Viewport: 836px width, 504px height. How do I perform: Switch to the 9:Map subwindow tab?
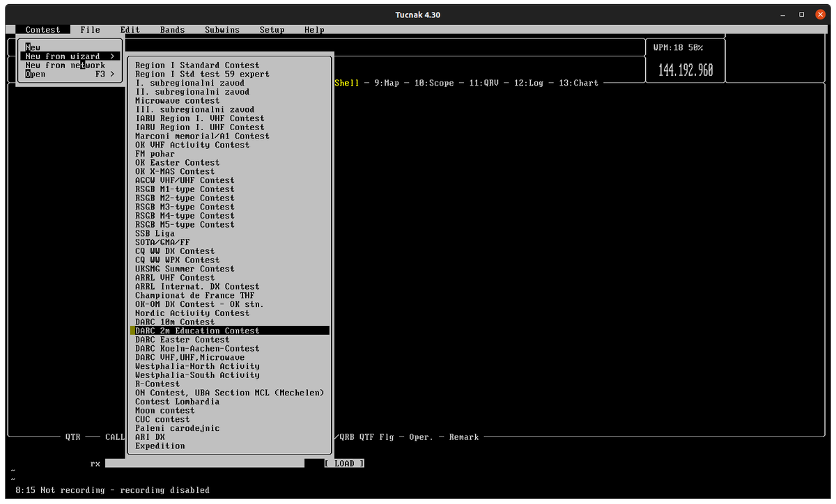click(387, 83)
